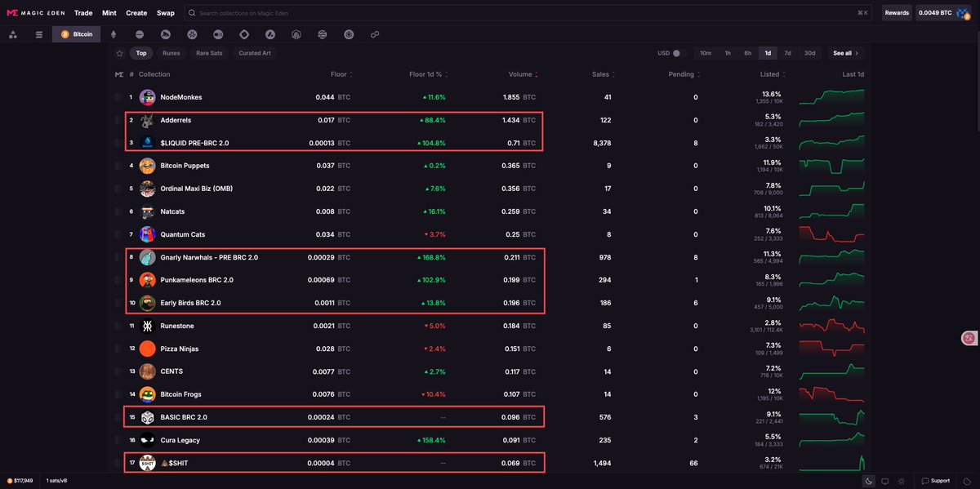This screenshot has height=489, width=980.
Task: Open the Trade menu
Action: 83,13
